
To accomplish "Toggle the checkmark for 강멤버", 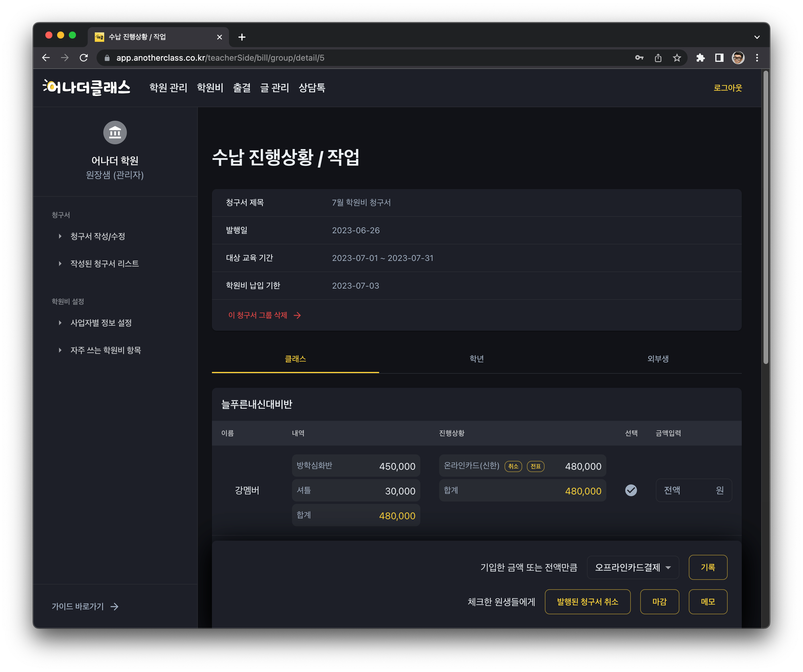I will point(631,490).
